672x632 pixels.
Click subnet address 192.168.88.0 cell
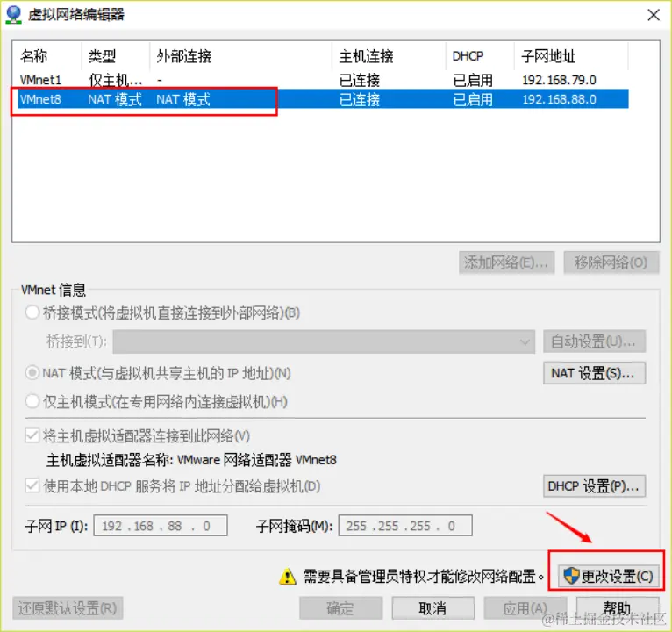(x=559, y=99)
